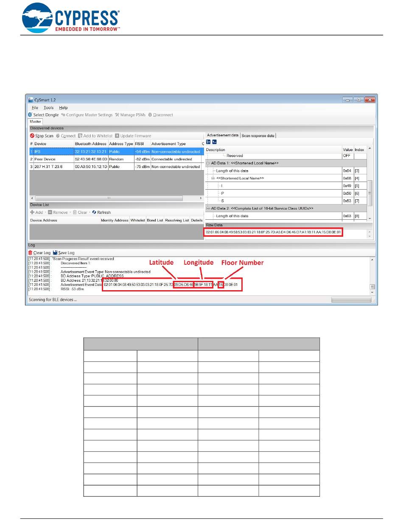403x532 pixels.
Task: Click the horizontal scrollbar thumb in Discovered devices
Action: tap(109, 198)
